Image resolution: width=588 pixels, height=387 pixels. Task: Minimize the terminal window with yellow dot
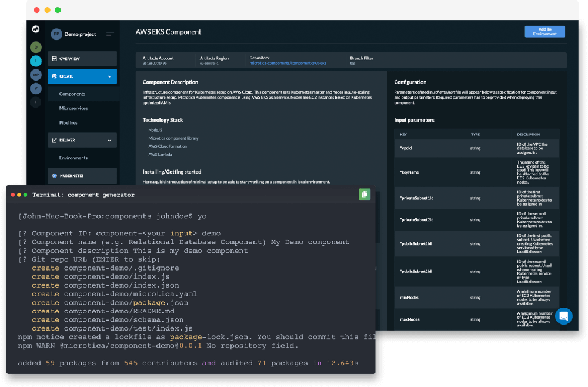pyautogui.click(x=19, y=195)
